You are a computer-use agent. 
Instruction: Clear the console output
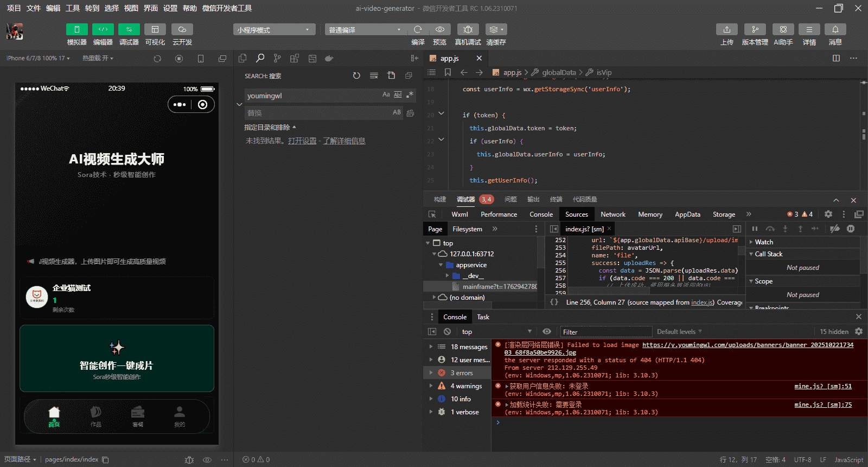(447, 331)
